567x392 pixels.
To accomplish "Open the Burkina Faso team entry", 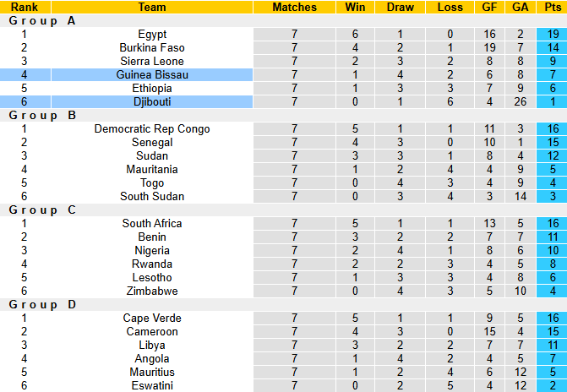I will pos(152,48).
